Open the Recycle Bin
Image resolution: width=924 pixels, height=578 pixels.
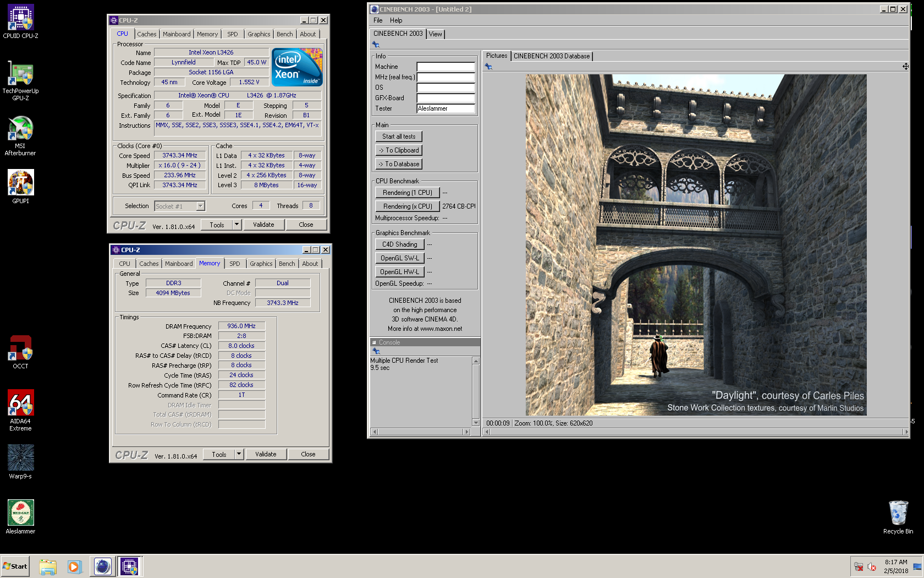(x=898, y=517)
